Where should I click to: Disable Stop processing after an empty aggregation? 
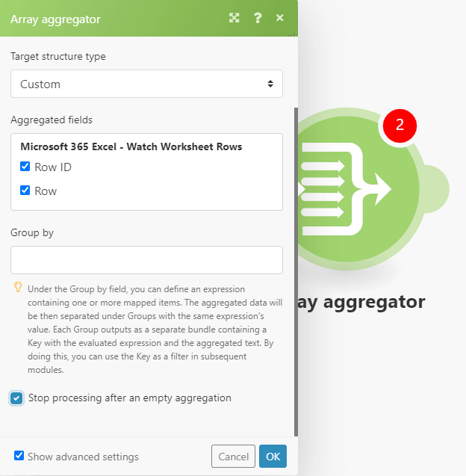[x=16, y=398]
